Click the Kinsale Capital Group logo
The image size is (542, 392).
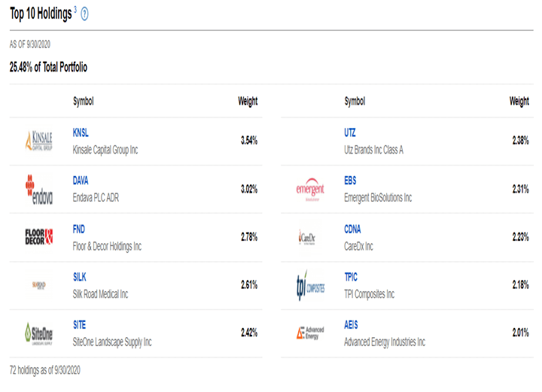tap(39, 141)
